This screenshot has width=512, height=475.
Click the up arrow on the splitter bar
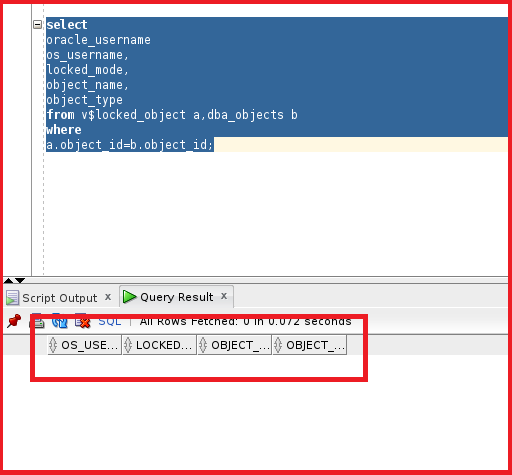click(8, 280)
